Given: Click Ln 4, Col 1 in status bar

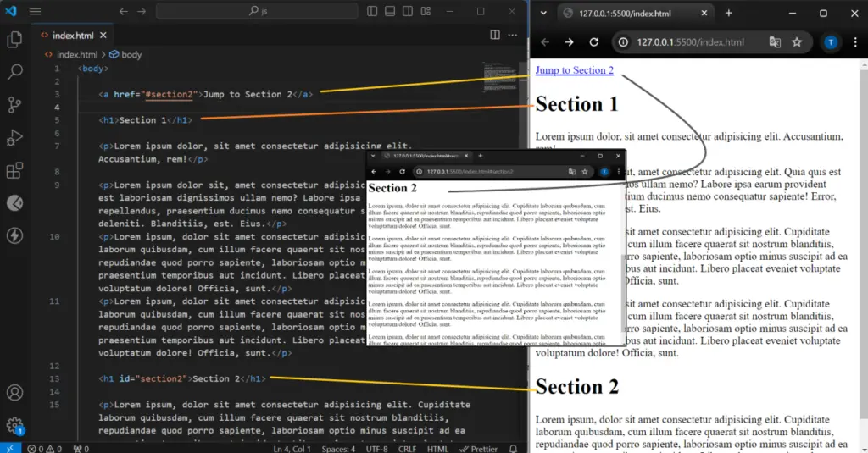Looking at the screenshot, I should pos(292,449).
